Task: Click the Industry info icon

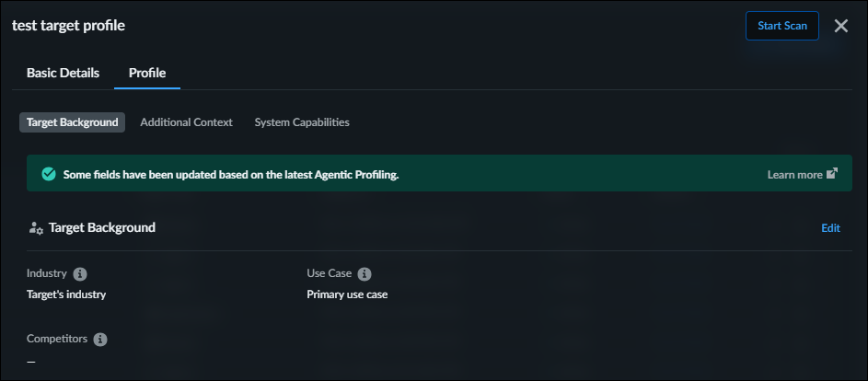Action: coord(80,274)
